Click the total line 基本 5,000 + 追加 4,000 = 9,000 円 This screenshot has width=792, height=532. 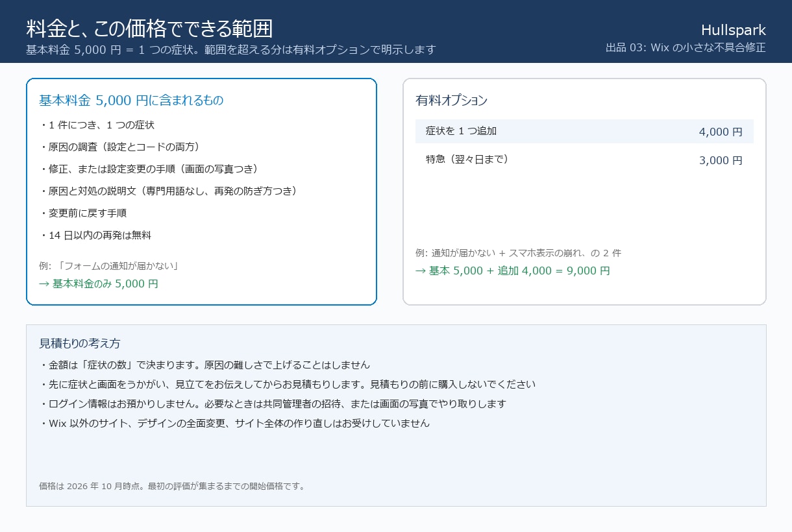coord(513,271)
